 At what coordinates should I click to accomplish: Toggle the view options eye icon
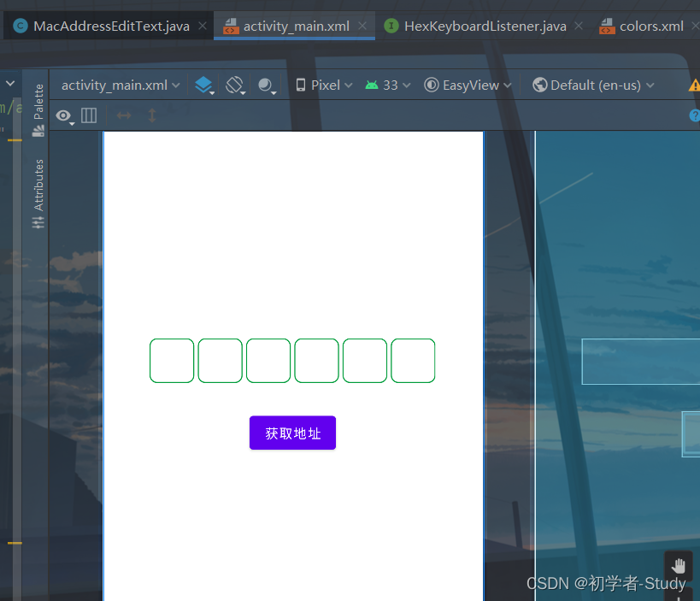63,115
